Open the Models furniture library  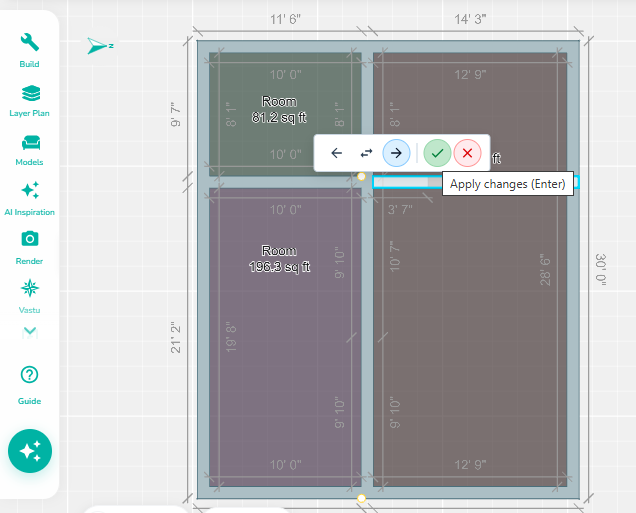pos(29,150)
